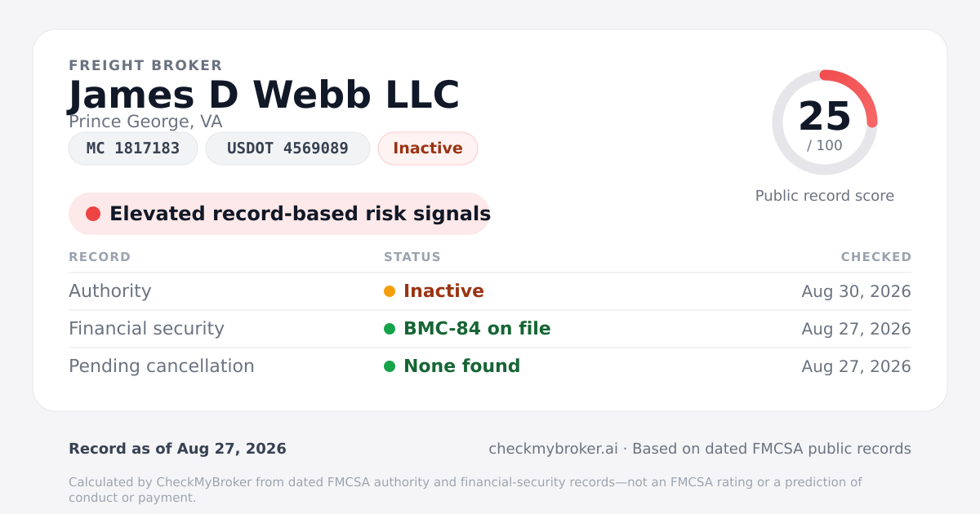The width and height of the screenshot is (980, 514).
Task: Click the Aug 30, 2026 checked date
Action: (857, 291)
